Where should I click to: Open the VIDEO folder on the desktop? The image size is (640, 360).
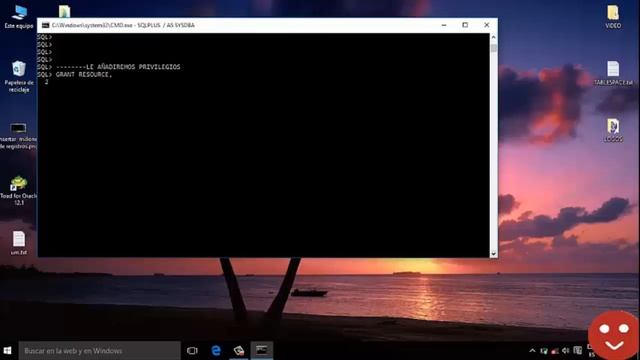613,17
